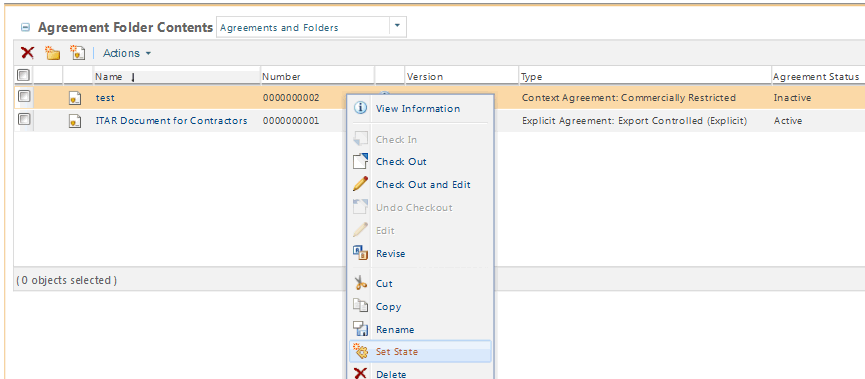
Task: Sort by the Number column header
Action: coord(281,77)
